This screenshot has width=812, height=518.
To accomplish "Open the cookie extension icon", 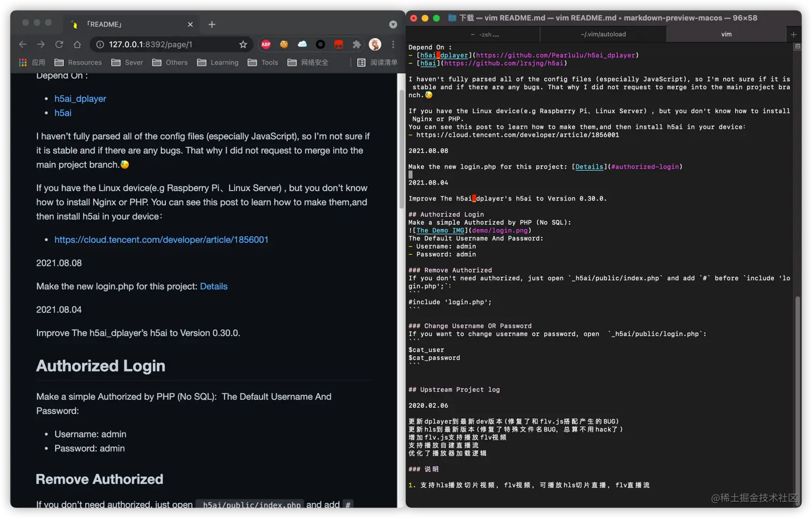I will tap(284, 45).
